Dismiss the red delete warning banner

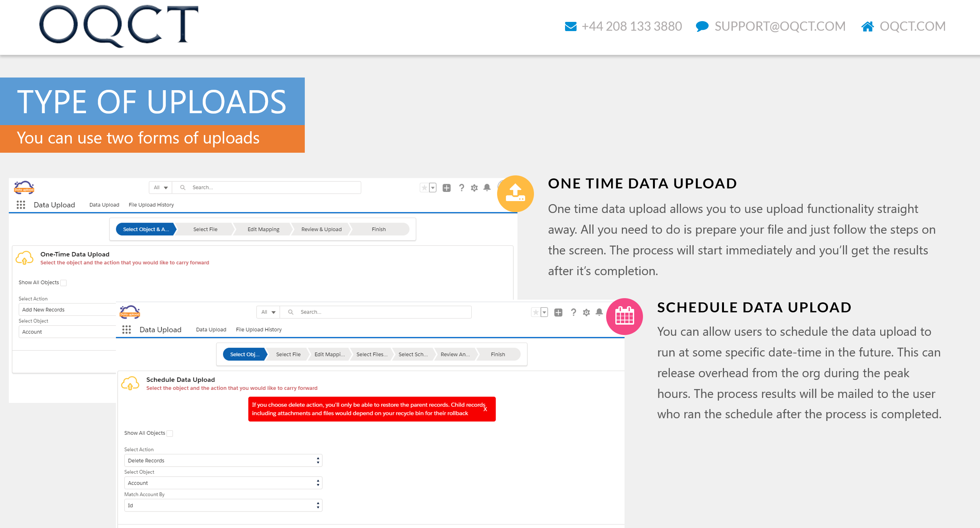pyautogui.click(x=485, y=409)
